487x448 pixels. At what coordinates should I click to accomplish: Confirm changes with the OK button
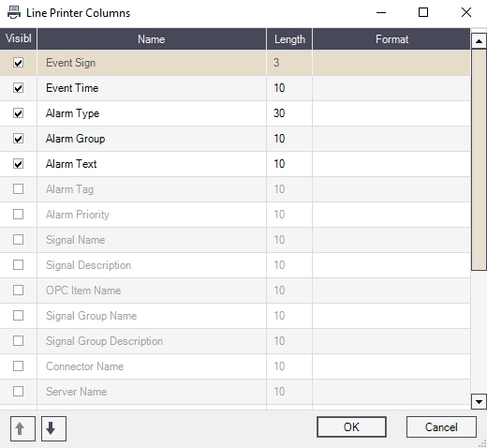(x=351, y=427)
